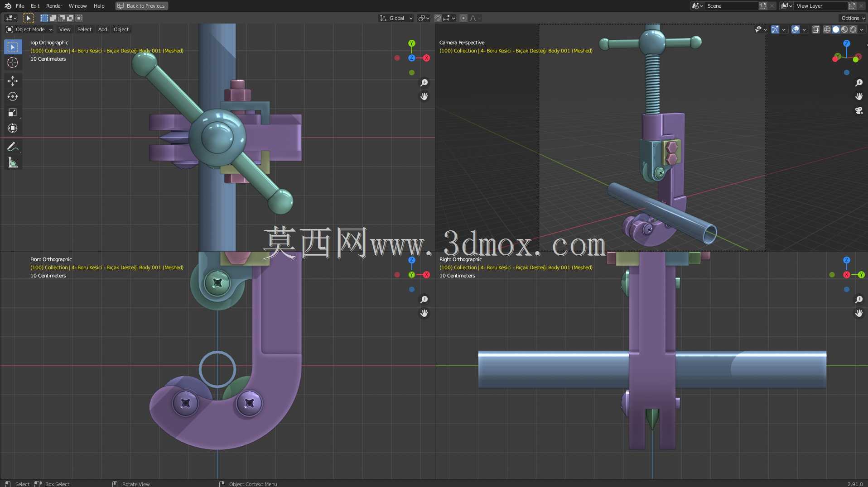The width and height of the screenshot is (868, 487).
Task: Open the Help menu
Action: pos(99,6)
